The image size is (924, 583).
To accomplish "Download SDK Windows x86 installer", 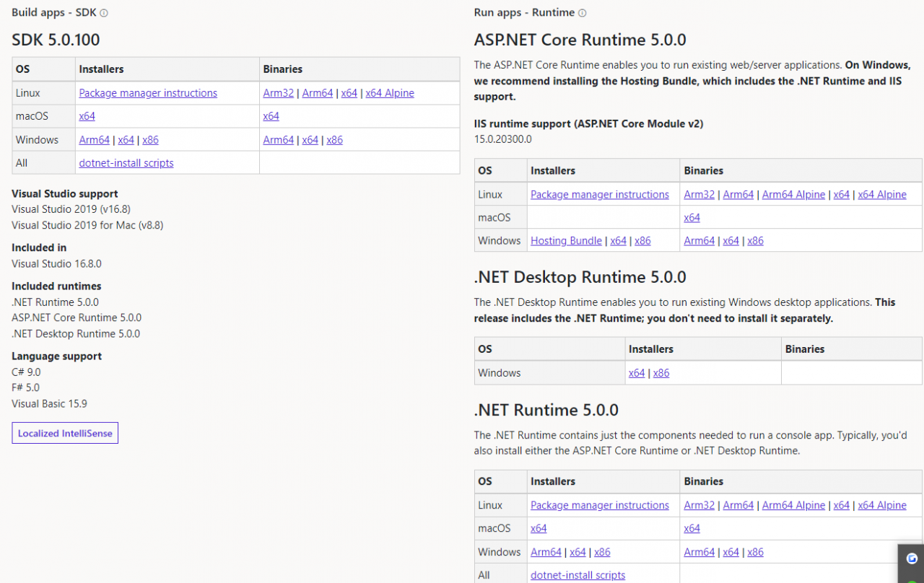I will [x=151, y=140].
